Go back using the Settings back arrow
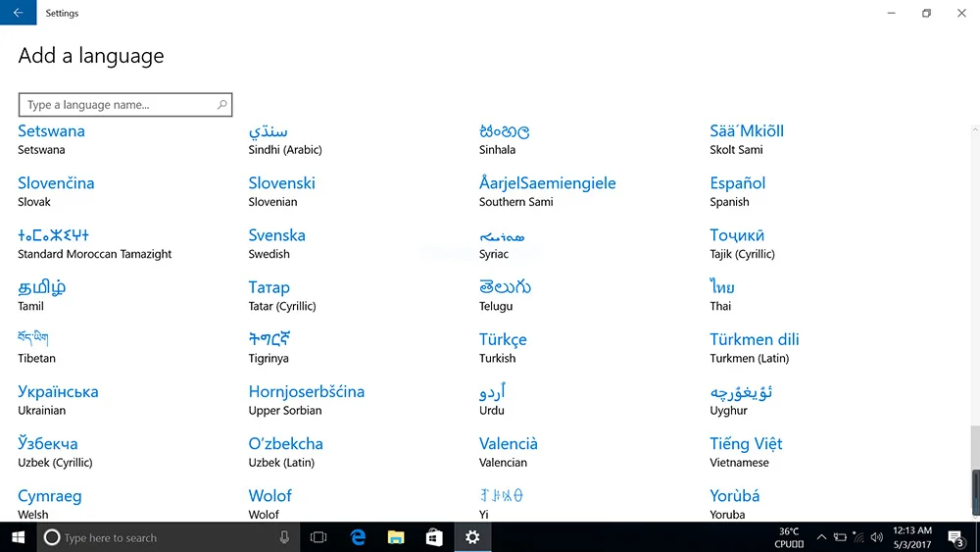980x552 pixels. (18, 13)
